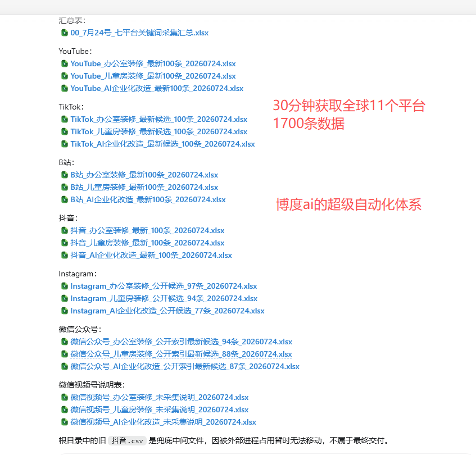Click the Instagram: section heading
Viewport: 476px width, 455px height.
(78, 274)
